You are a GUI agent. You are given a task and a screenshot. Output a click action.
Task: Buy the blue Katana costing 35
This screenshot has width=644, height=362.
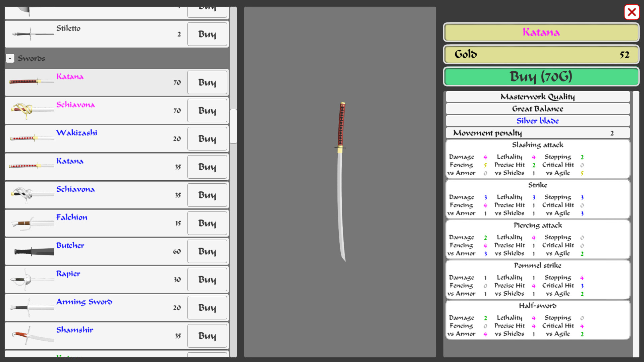pos(207,167)
